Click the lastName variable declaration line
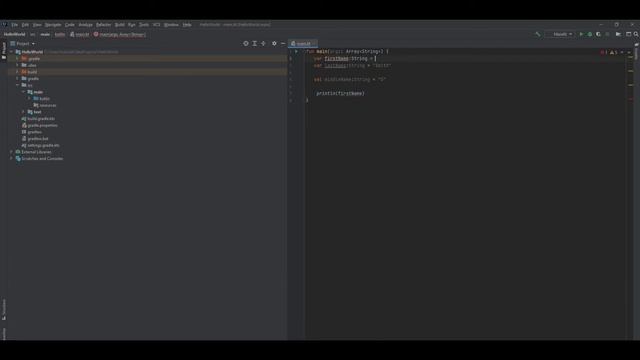The height and width of the screenshot is (360, 640). click(353, 66)
